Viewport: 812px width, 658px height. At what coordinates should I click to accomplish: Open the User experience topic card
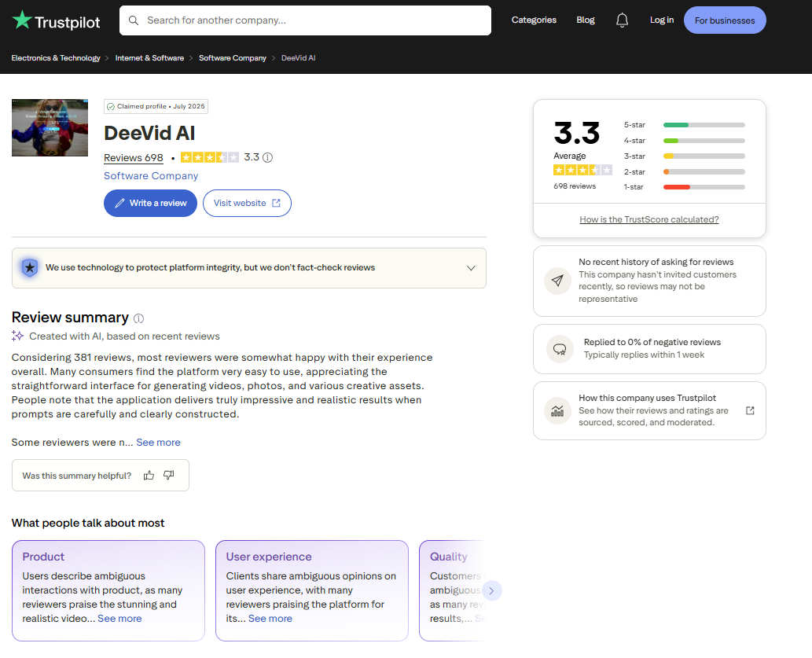312,590
